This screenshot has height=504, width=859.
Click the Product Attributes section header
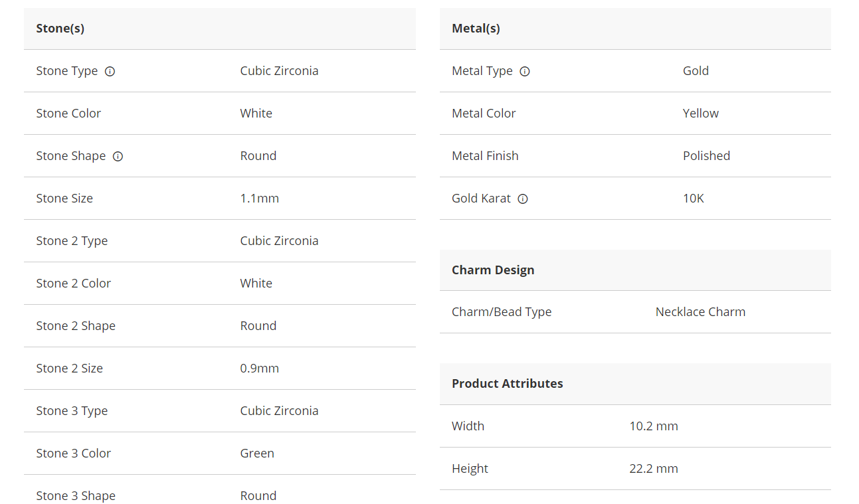click(x=507, y=384)
